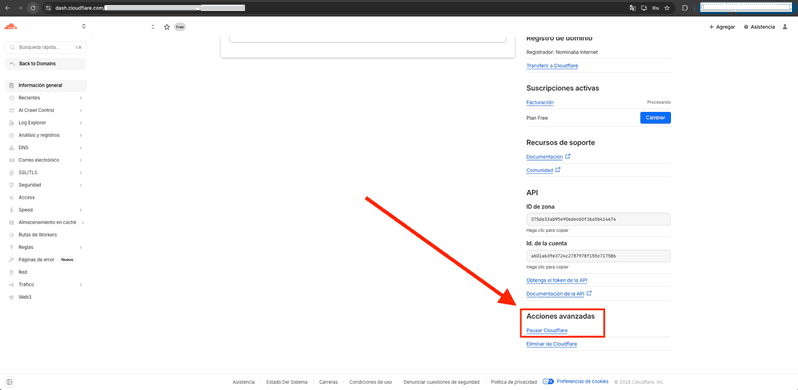Viewport: 798px width, 390px height.
Task: Click the translate page icon in address bar
Action: (x=633, y=8)
